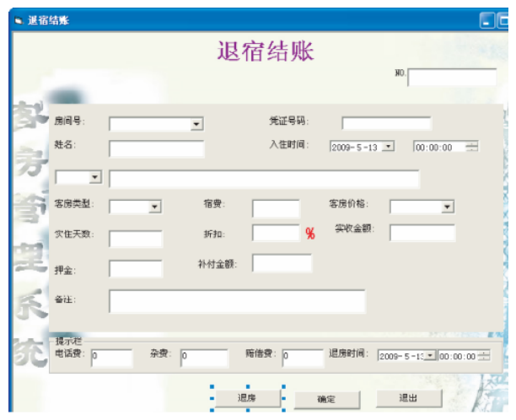This screenshot has width=516, height=420.
Task: Expand the 客房价格 dropdown
Action: [x=447, y=207]
